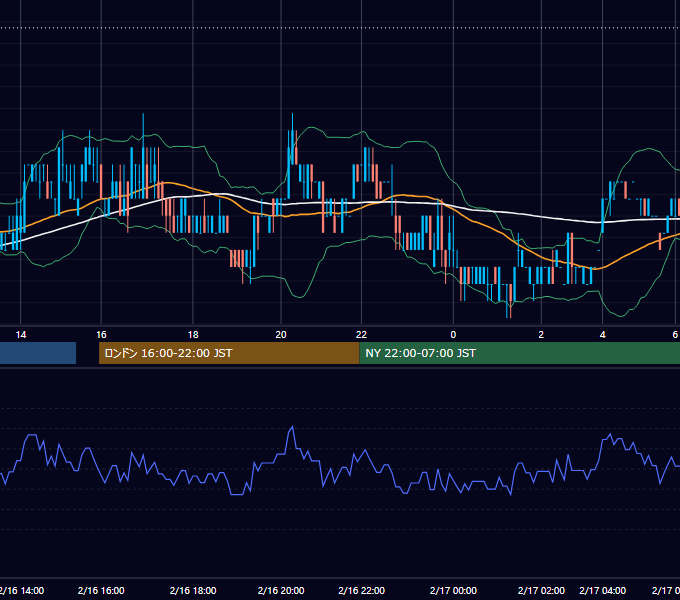Click the price-axis label 22
The height and width of the screenshot is (600, 680).
tap(361, 335)
